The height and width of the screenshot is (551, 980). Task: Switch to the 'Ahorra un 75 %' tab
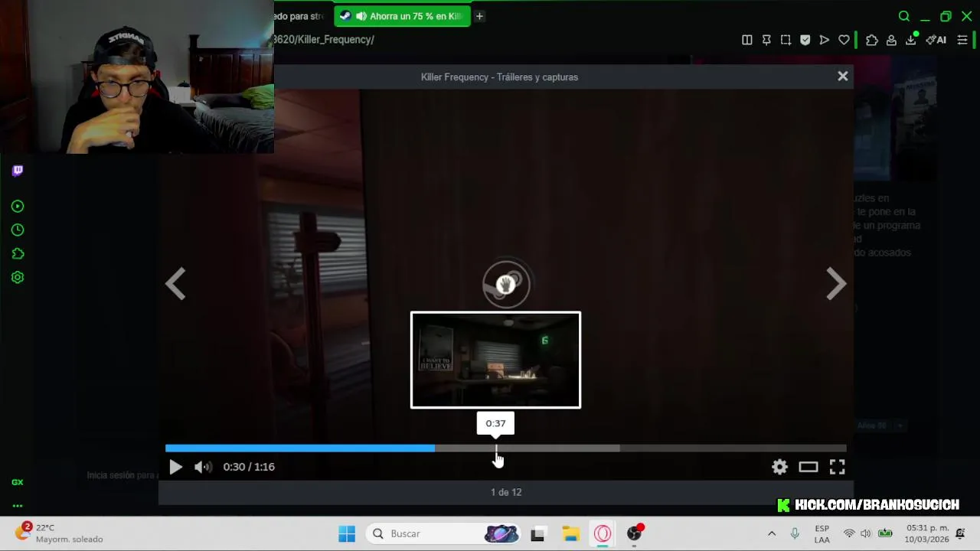point(402,16)
